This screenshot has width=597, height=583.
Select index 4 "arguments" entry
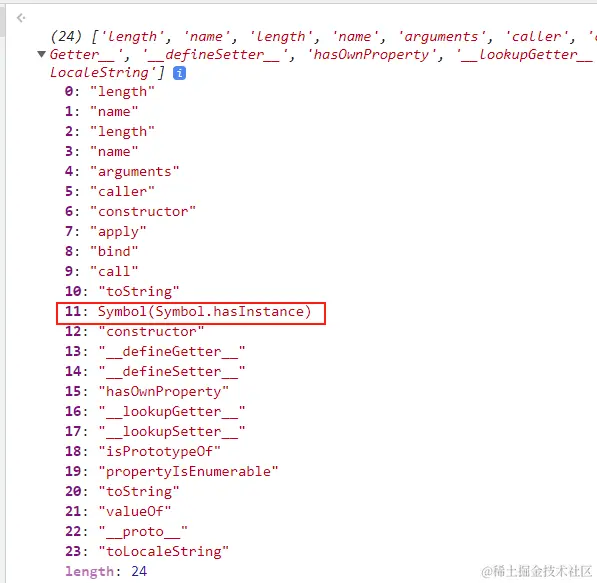click(122, 171)
